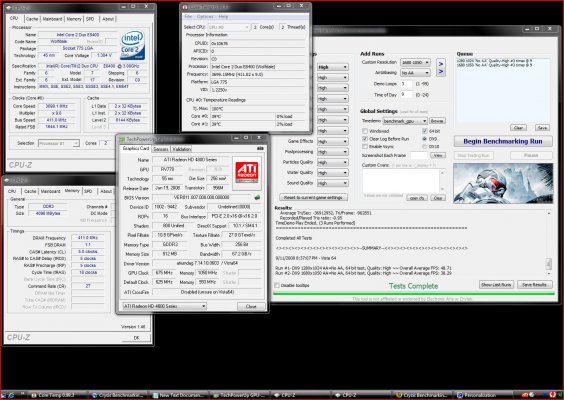This screenshot has height=400, width=564.
Task: Click the Close button in GPU-Z
Action: [251, 306]
